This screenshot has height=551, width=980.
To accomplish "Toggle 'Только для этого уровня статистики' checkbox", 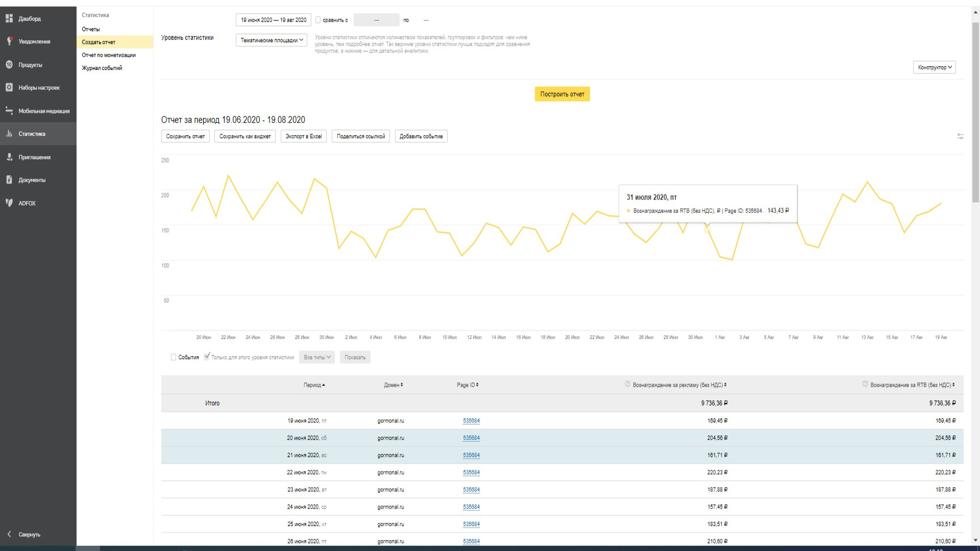I will click(x=207, y=357).
